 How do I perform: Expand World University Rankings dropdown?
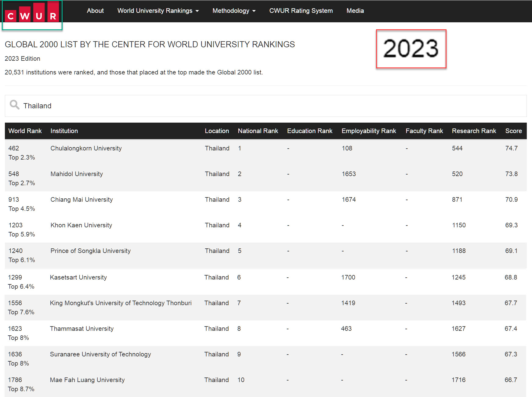click(158, 11)
